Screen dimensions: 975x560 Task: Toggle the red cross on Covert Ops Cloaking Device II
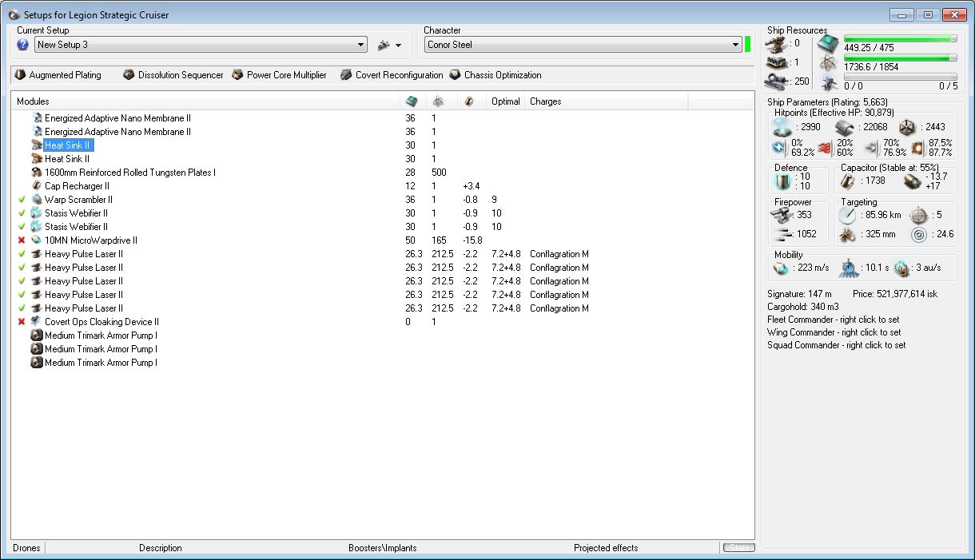22,322
